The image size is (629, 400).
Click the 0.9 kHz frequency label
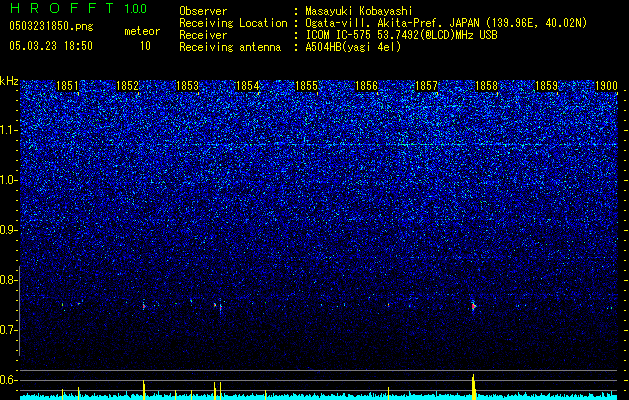[8, 230]
